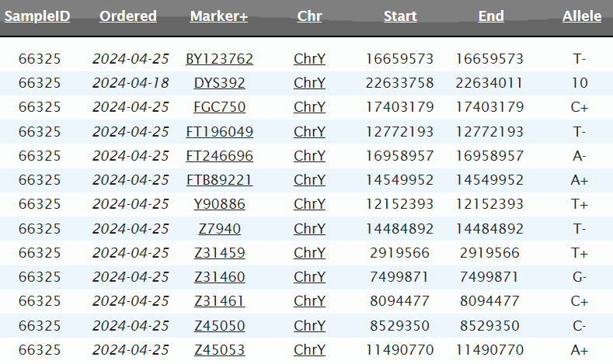Sort table by Chr header

(309, 16)
